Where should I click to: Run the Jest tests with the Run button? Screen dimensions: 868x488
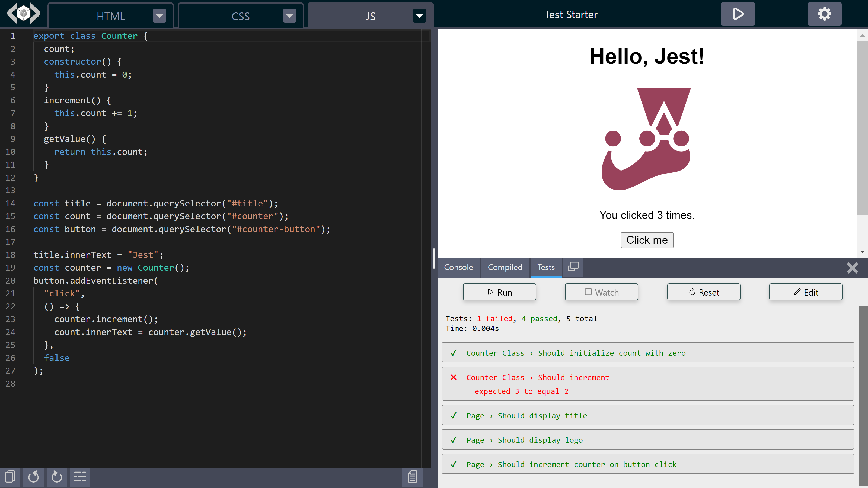499,292
